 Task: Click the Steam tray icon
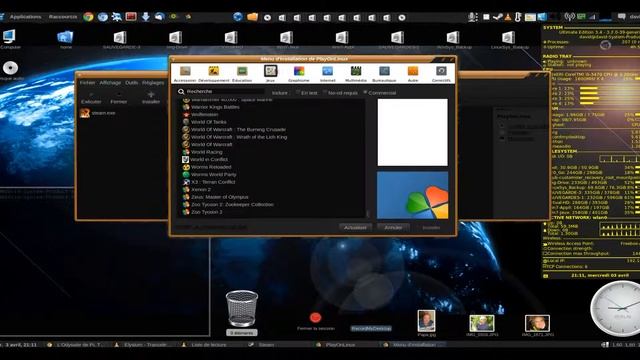tap(497, 17)
